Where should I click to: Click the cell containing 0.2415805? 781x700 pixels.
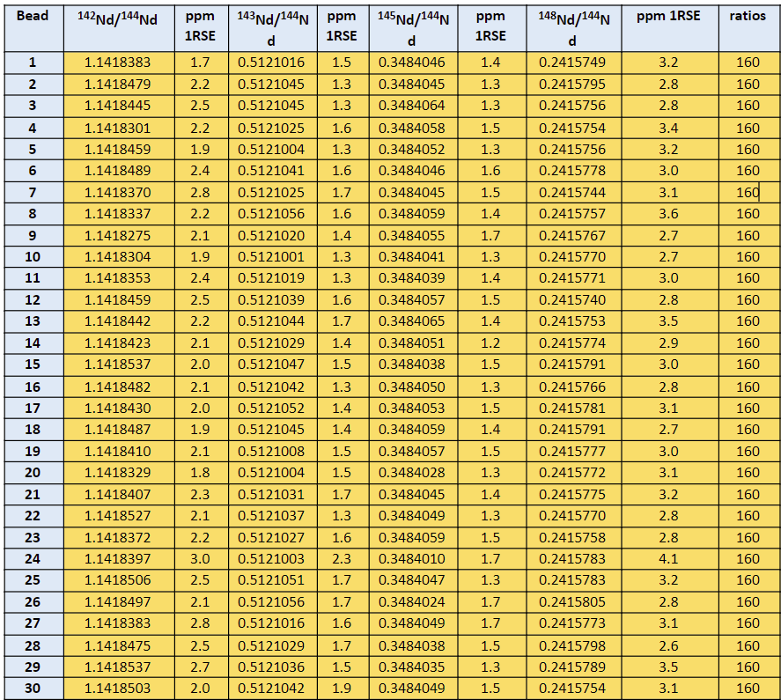[574, 602]
